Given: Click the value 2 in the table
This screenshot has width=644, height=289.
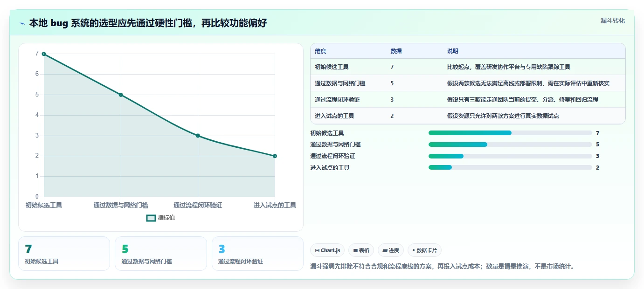Looking at the screenshot, I should (392, 116).
